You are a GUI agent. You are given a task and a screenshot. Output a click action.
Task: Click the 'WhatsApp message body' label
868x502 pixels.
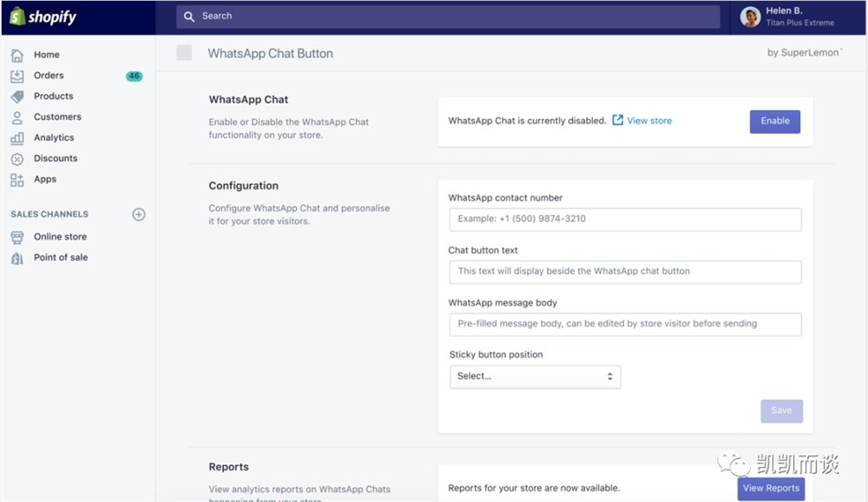(x=503, y=302)
